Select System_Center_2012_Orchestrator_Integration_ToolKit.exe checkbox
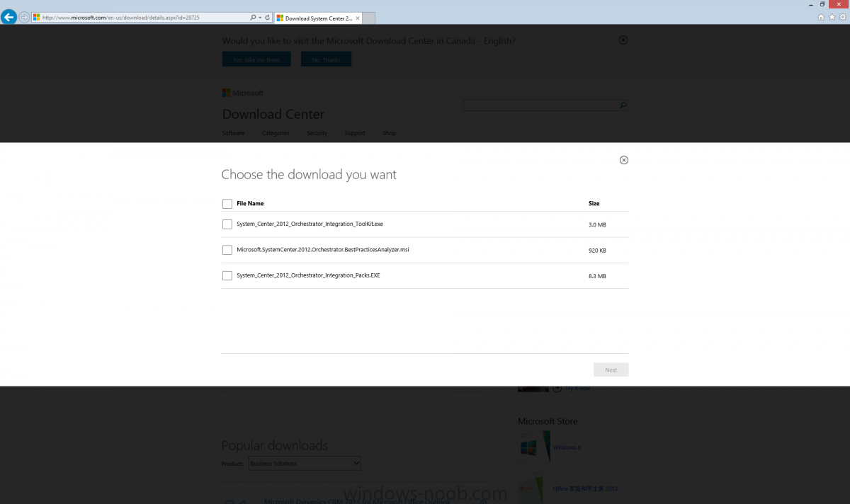This screenshot has width=850, height=504. (227, 224)
